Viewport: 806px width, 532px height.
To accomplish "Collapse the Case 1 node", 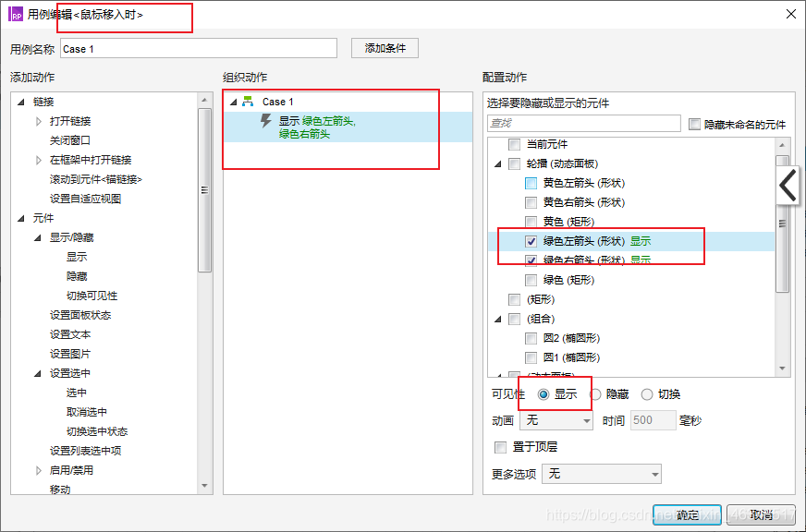I will 233,103.
